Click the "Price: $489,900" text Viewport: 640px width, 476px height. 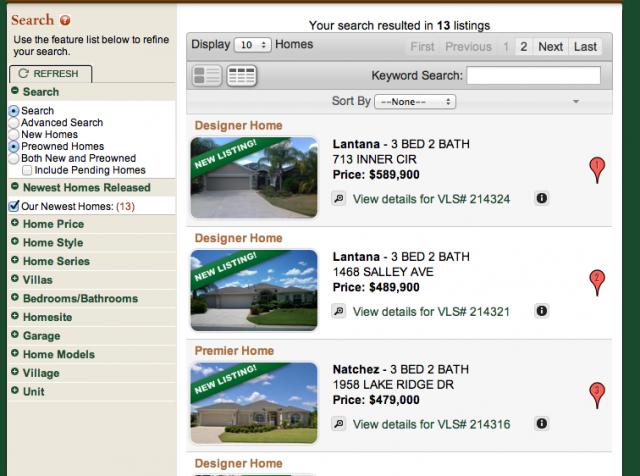tap(376, 287)
